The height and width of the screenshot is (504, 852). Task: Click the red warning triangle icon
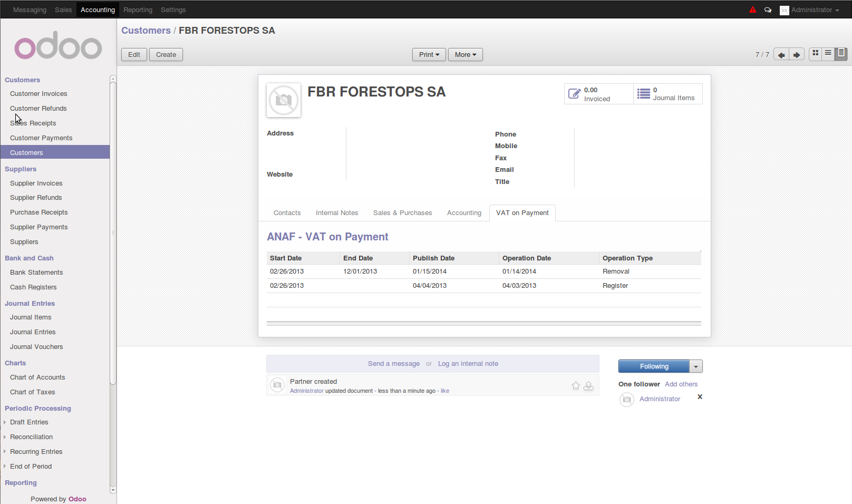coord(752,9)
